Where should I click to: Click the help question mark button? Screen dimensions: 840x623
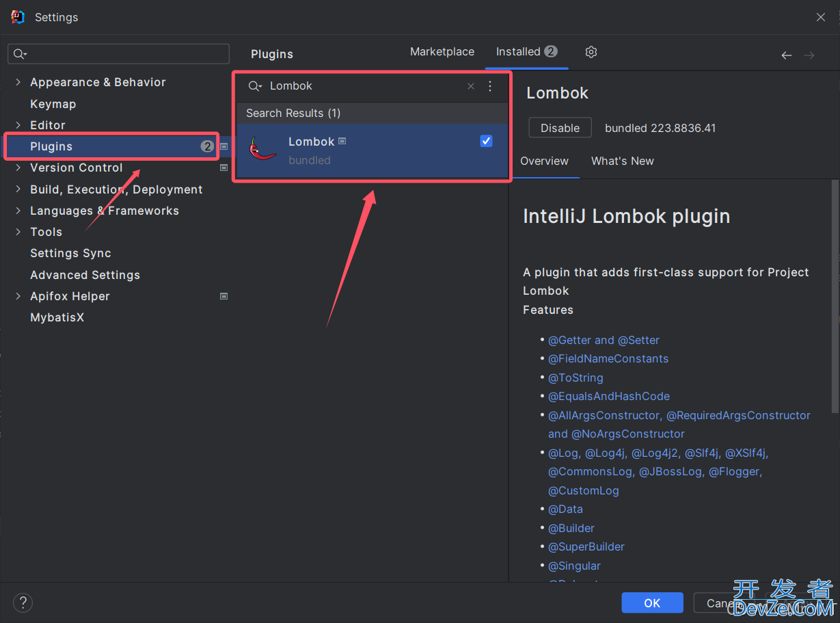(x=23, y=602)
